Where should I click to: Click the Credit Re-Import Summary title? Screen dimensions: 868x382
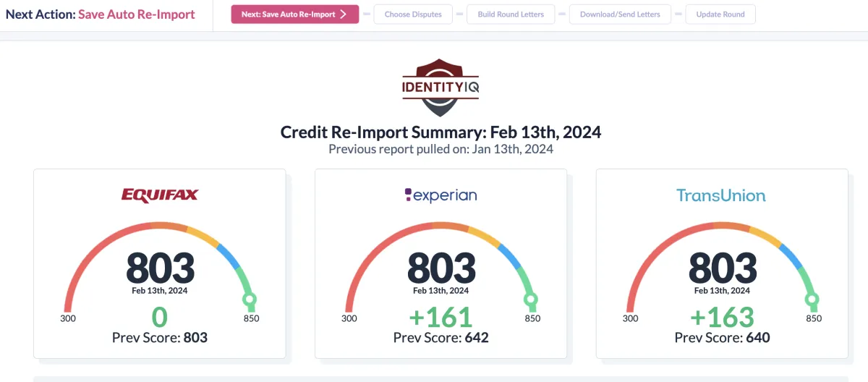441,132
